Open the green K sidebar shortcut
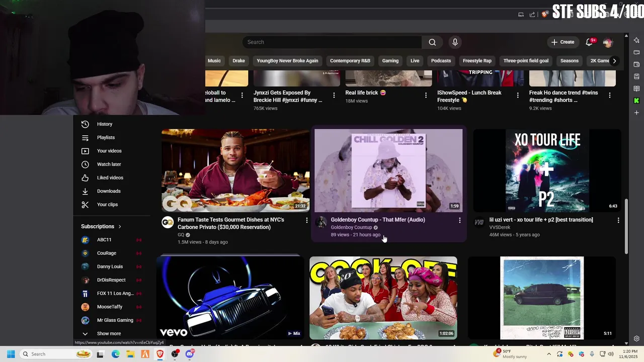The width and height of the screenshot is (644, 362). point(636,101)
